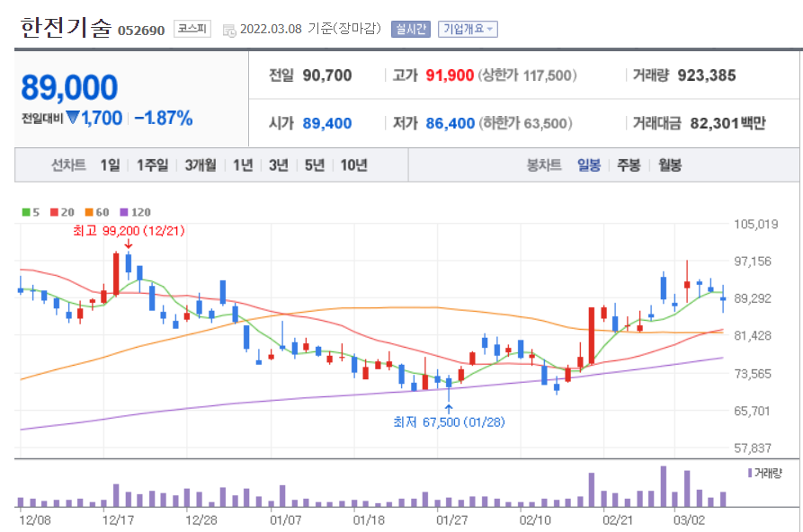This screenshot has height=532, width=803.
Task: Click the 상한가 117,500 upper limit text
Action: coord(528,75)
